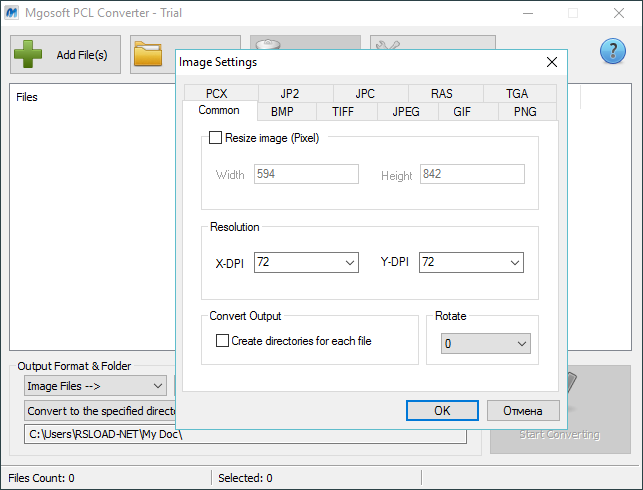Screen dimensions: 643x490
Task: Click the Mgosoft app logo in title bar
Action: (x=11, y=13)
